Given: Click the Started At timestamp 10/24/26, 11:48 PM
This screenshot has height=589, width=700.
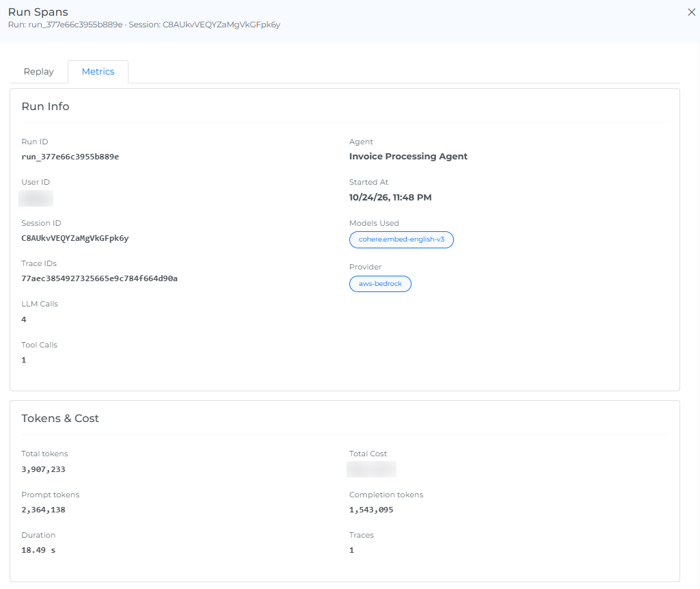Looking at the screenshot, I should (x=390, y=198).
